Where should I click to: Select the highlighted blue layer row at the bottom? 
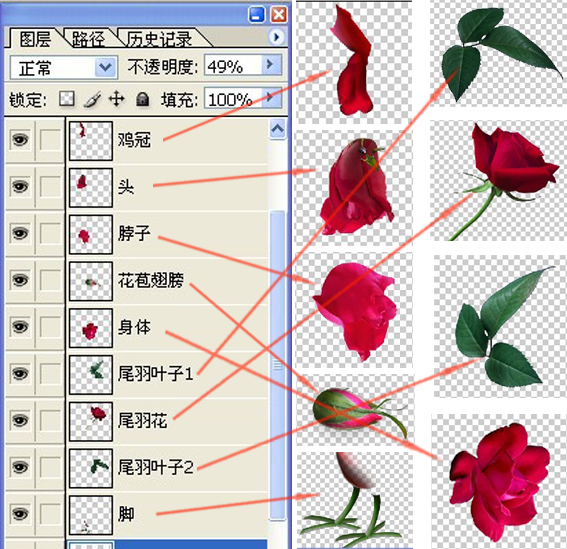pos(167,545)
